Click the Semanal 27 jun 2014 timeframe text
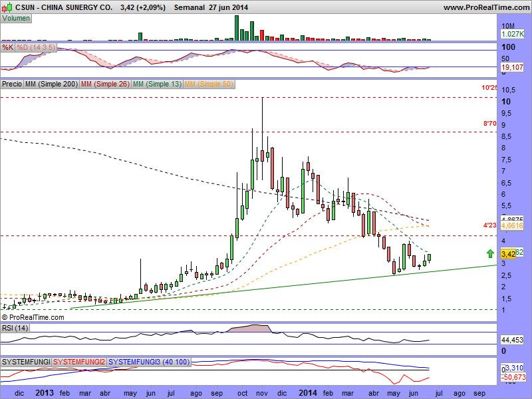 click(x=211, y=7)
